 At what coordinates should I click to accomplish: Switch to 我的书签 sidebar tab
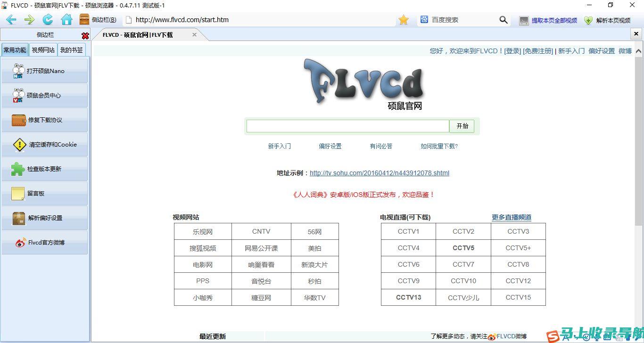(72, 50)
